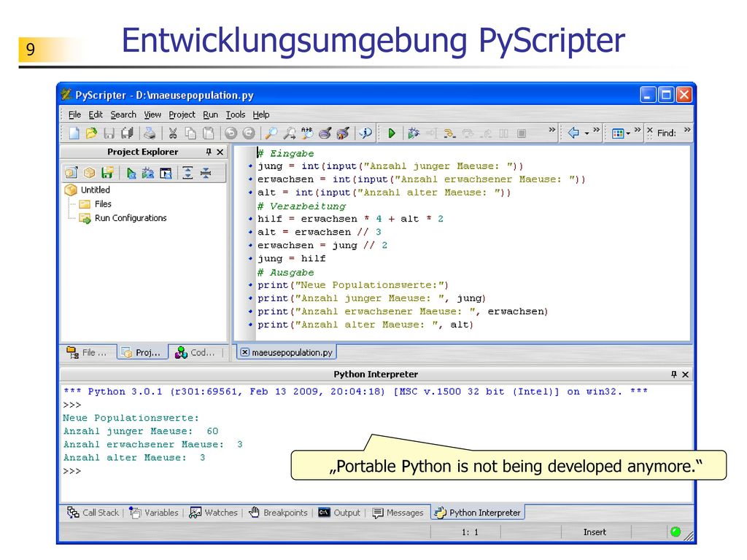This screenshot has width=747, height=560.
Task: Open the layouts dropdown arrow
Action: tap(628, 133)
